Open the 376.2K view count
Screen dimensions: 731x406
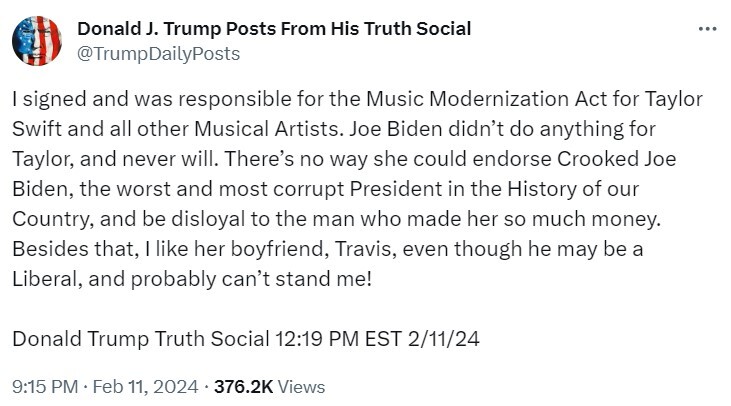click(243, 385)
